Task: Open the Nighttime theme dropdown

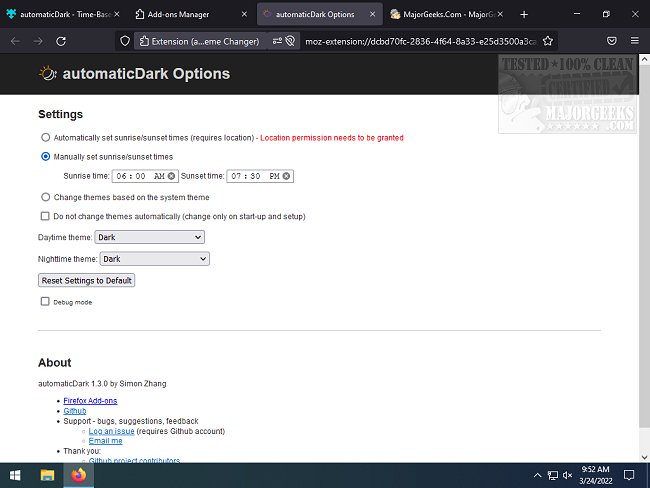Action: point(155,259)
